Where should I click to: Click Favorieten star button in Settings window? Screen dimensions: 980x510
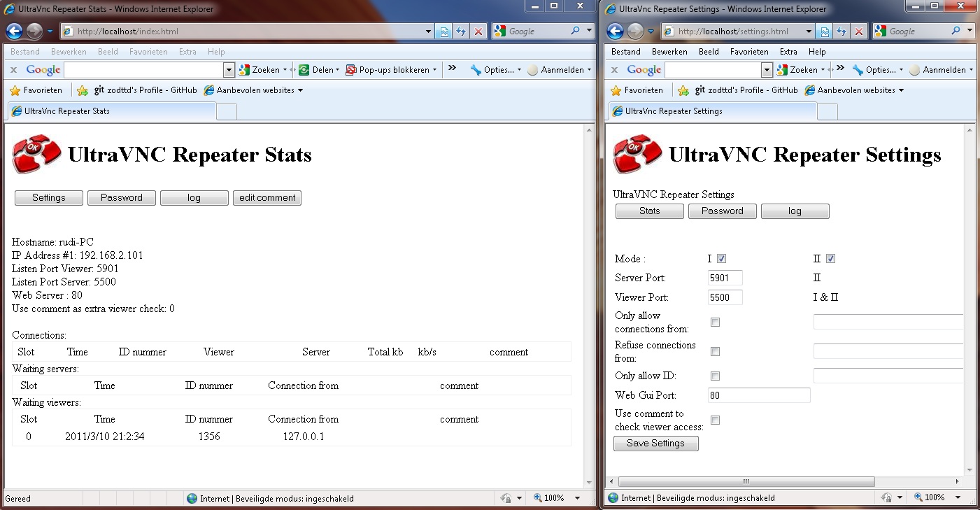tap(637, 90)
